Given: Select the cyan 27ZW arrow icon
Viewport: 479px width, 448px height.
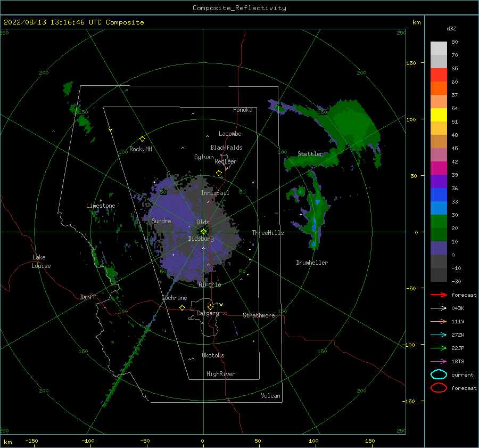Looking at the screenshot, I should (439, 335).
